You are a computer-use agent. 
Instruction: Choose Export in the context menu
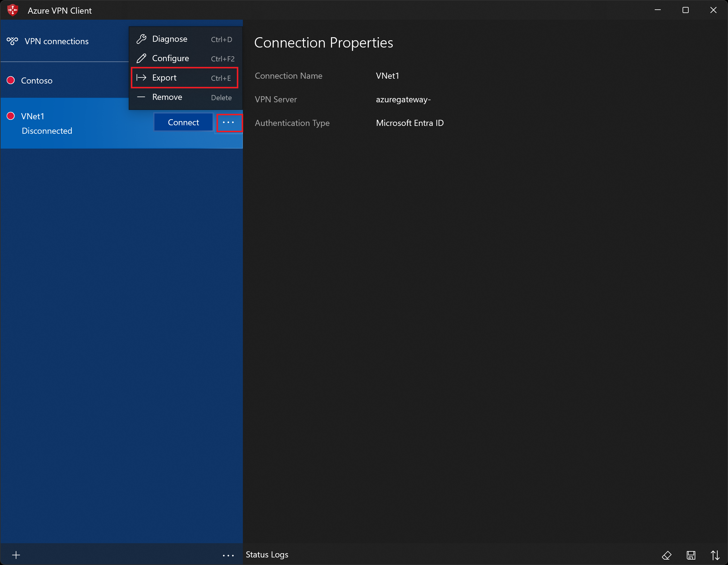tap(164, 78)
